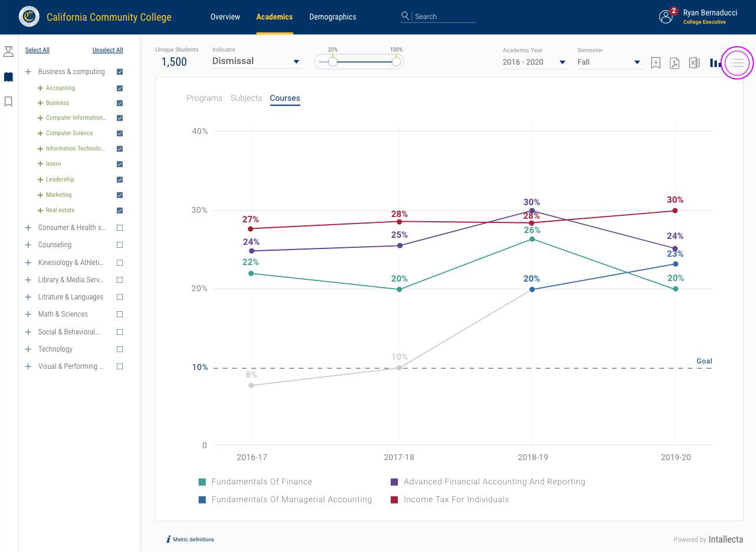Image resolution: width=756 pixels, height=552 pixels.
Task: Click the bookmark-add icon in toolbar
Action: click(655, 63)
